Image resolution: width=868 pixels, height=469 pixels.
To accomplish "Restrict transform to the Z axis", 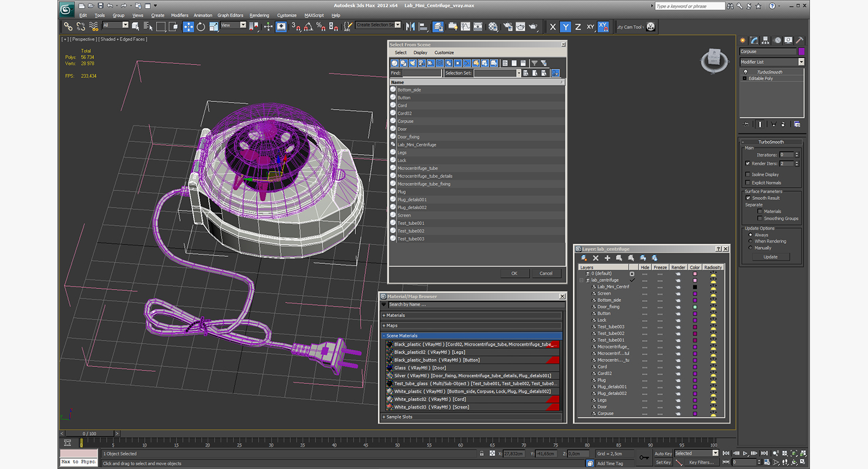I will [578, 26].
